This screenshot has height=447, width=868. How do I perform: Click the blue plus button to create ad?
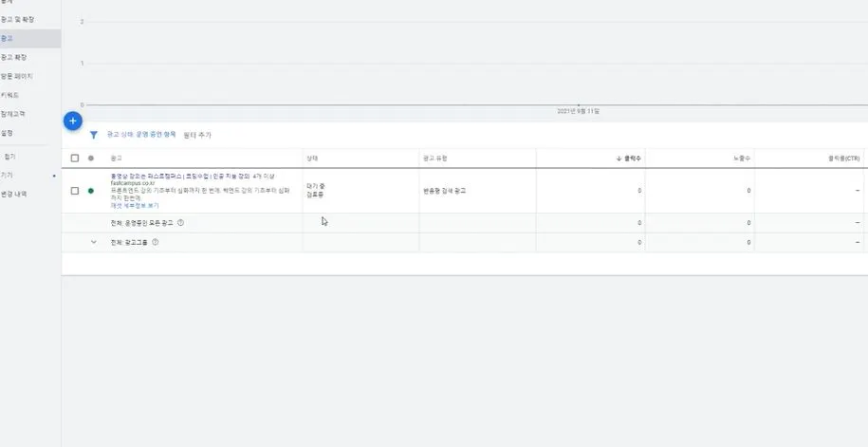(x=72, y=121)
